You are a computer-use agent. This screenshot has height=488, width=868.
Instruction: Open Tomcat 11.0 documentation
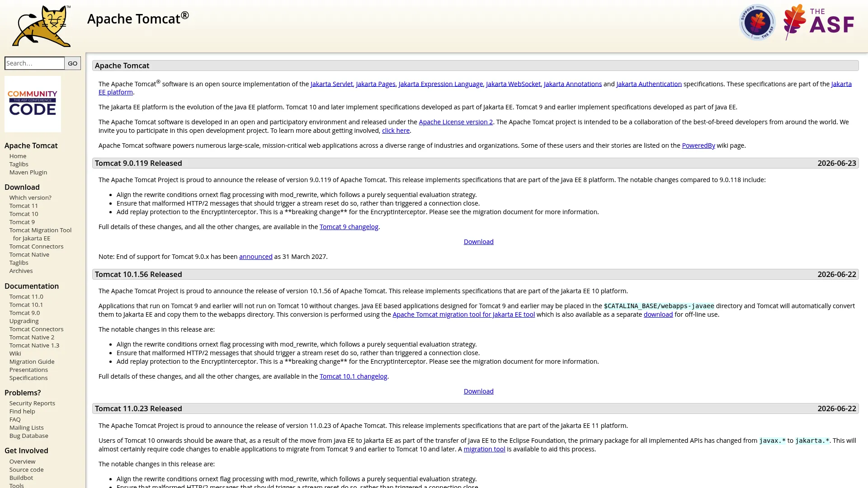[26, 296]
